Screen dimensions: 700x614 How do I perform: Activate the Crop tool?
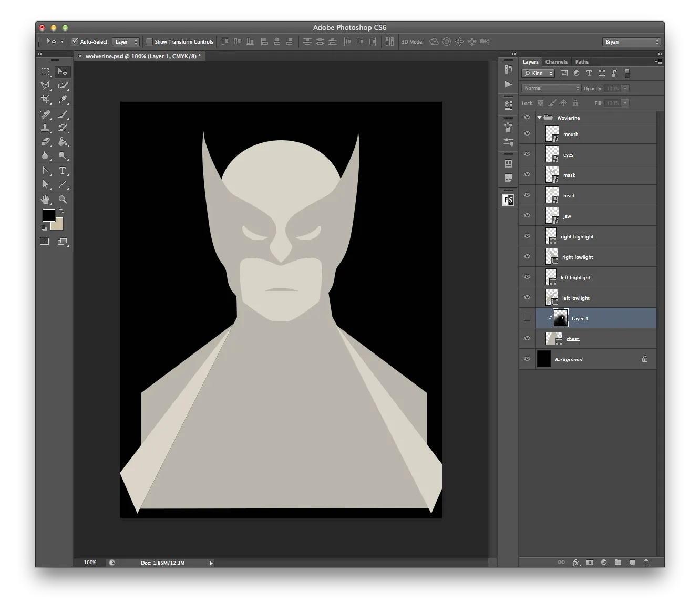46,99
